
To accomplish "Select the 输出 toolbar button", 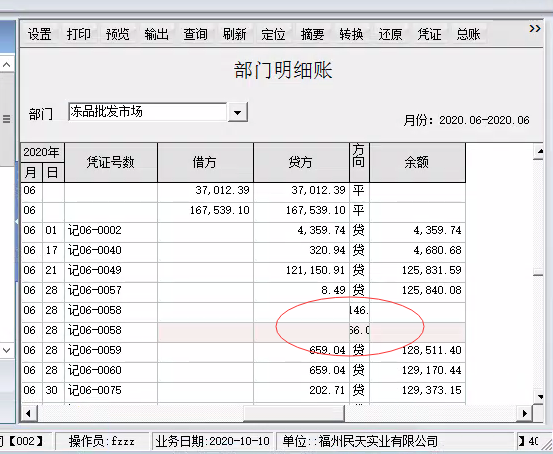I will coord(156,34).
